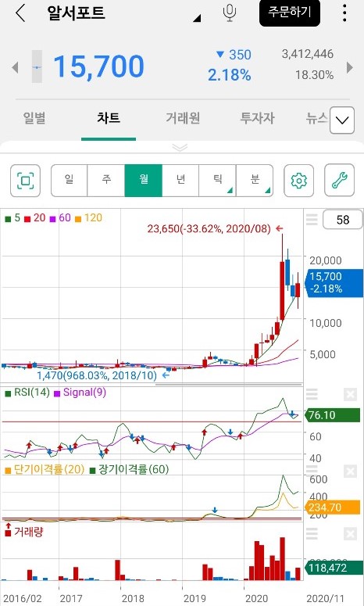Switch to the 뉴스 tab
This screenshot has width=364, height=606.
coord(317,118)
